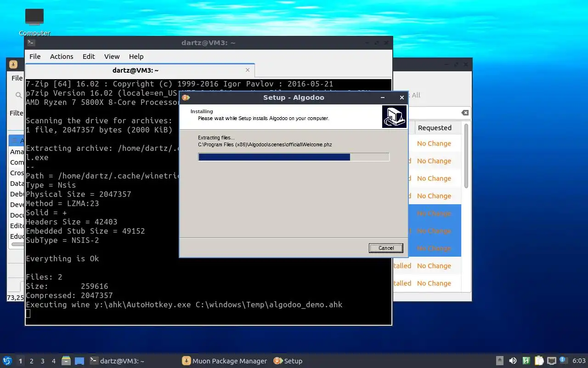Close the Setup - Algodoo window

(x=402, y=98)
